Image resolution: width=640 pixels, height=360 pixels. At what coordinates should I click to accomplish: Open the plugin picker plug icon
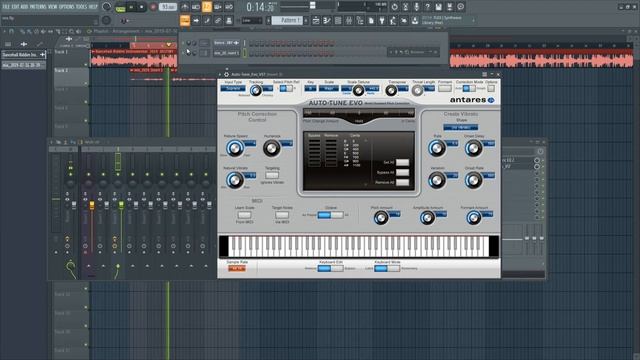(382, 20)
